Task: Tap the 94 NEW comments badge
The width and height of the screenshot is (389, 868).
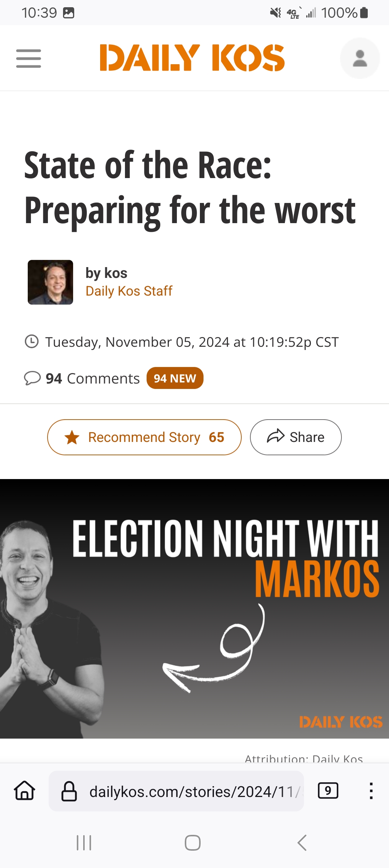Action: [x=175, y=378]
